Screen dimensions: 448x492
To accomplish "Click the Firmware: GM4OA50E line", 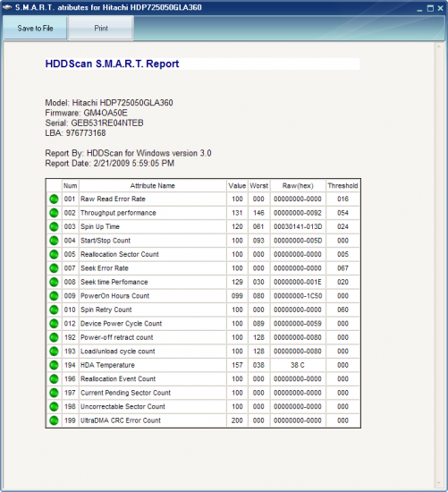I will (x=86, y=113).
